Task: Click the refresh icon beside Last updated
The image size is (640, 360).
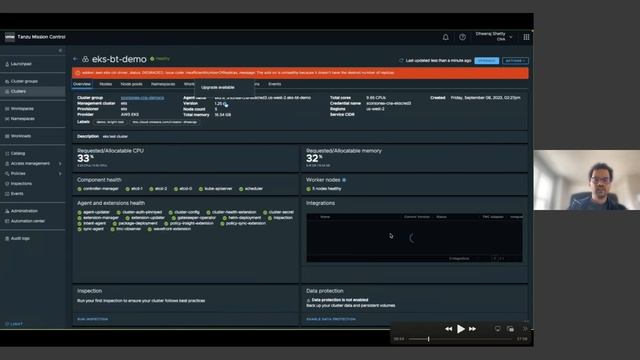Action: [x=401, y=61]
